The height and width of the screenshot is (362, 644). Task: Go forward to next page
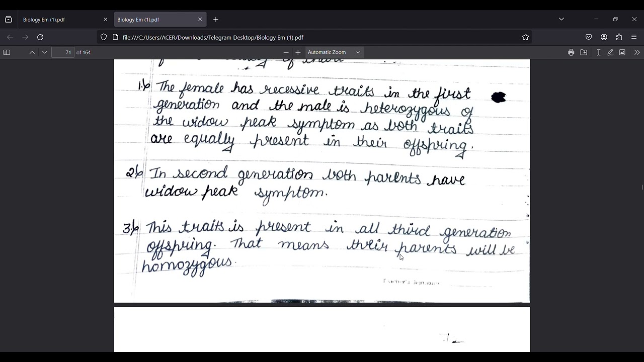pos(25,37)
